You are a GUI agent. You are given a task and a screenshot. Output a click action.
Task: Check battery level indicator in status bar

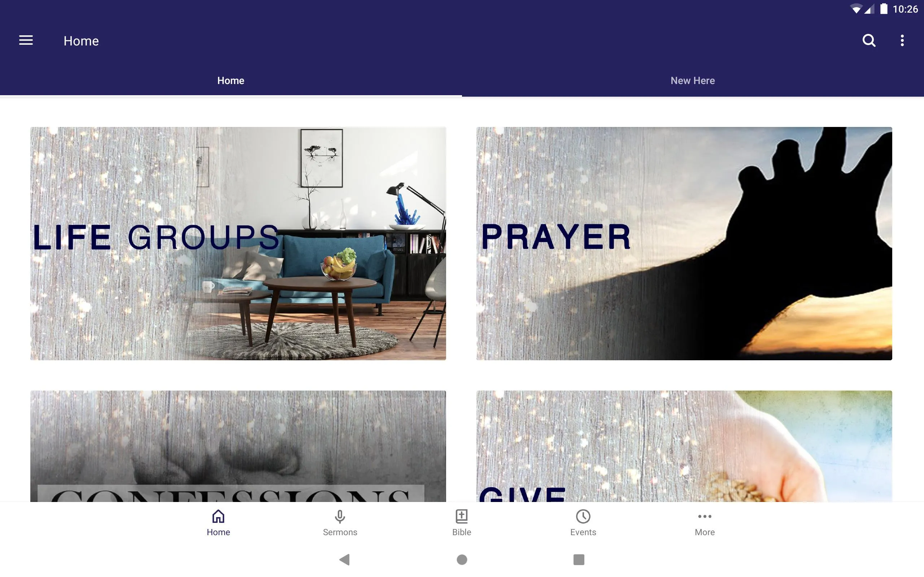pos(882,9)
